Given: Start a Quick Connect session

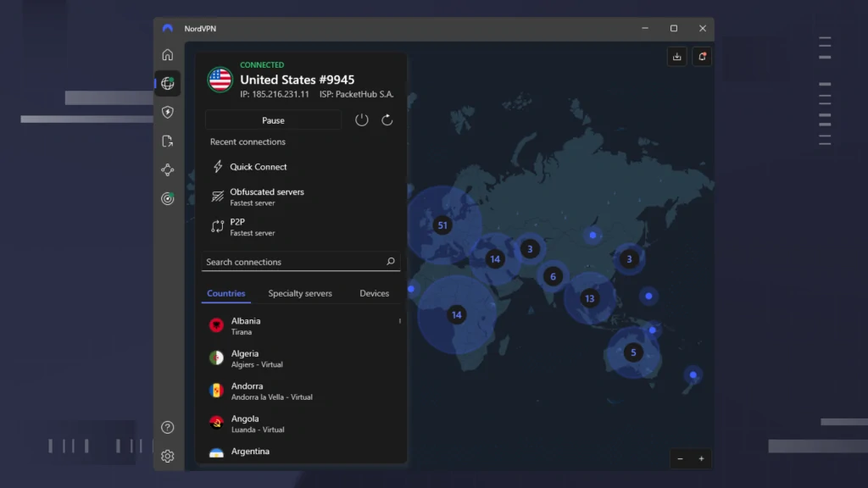Looking at the screenshot, I should 258,167.
